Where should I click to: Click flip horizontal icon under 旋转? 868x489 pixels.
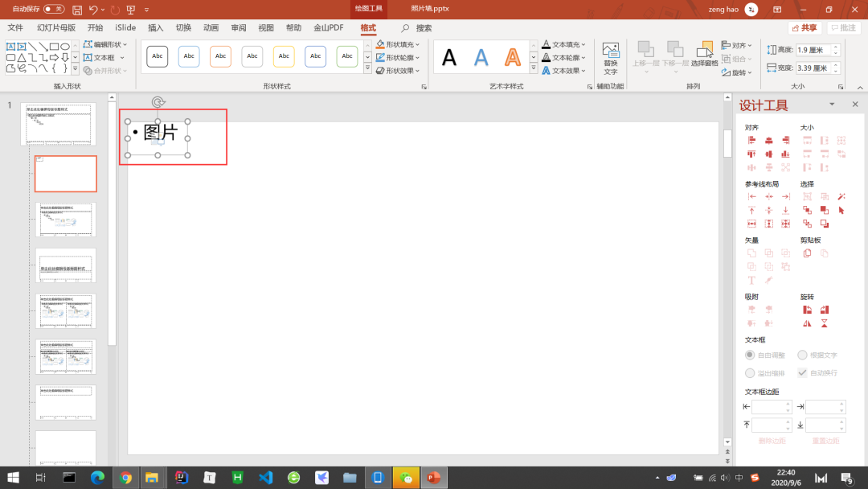pyautogui.click(x=807, y=323)
